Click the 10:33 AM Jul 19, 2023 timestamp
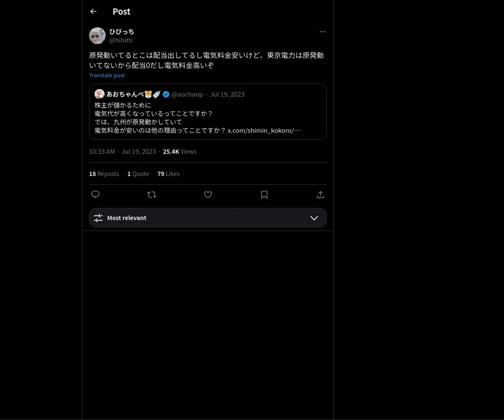This screenshot has width=504, height=420. click(122, 151)
